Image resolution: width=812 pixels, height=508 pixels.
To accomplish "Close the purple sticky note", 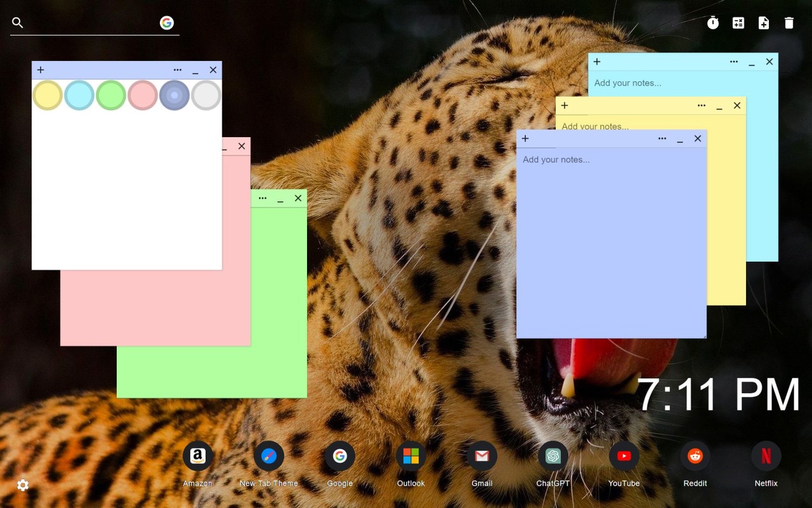I will 698,138.
